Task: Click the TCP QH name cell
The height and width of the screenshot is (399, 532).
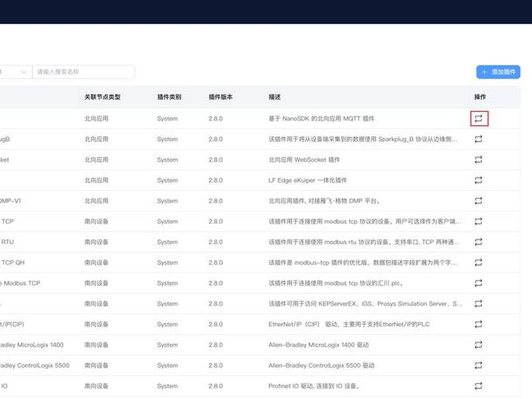Action: (x=13, y=263)
